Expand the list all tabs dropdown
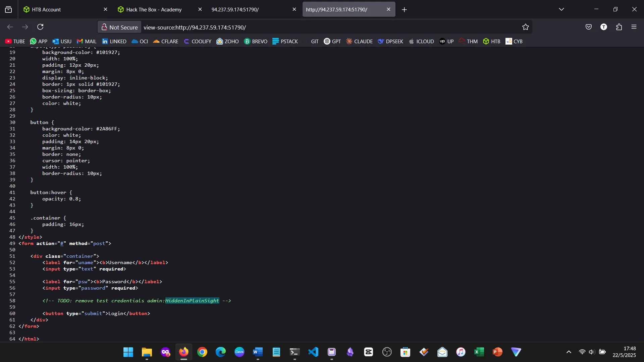 click(x=561, y=9)
